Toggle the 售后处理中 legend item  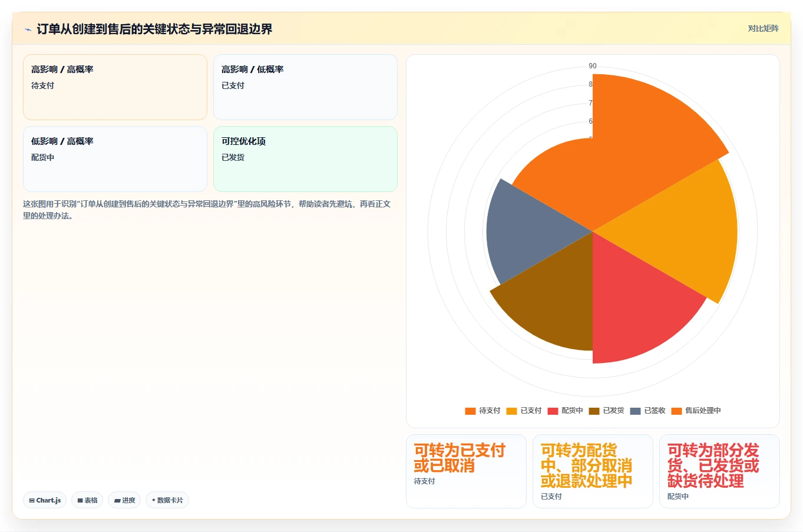tap(696, 411)
